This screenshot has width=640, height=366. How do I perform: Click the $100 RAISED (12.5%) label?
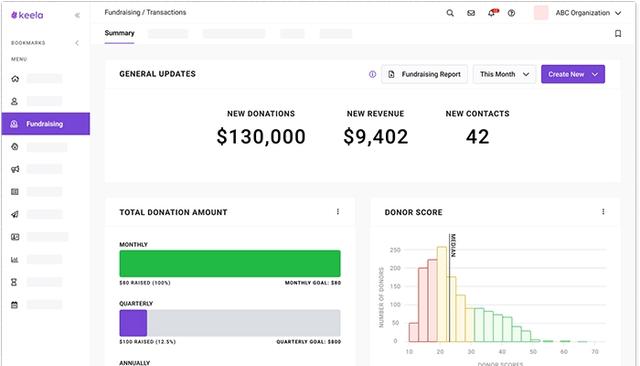pyautogui.click(x=147, y=342)
